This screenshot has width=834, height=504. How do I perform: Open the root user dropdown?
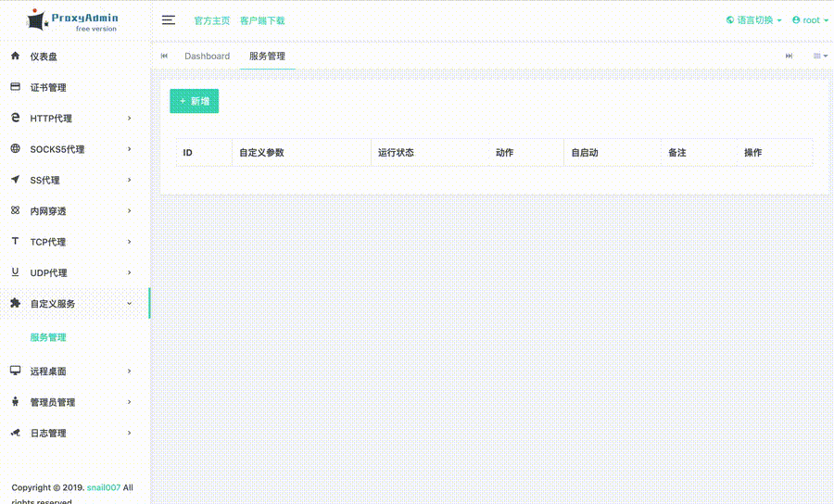[810, 20]
